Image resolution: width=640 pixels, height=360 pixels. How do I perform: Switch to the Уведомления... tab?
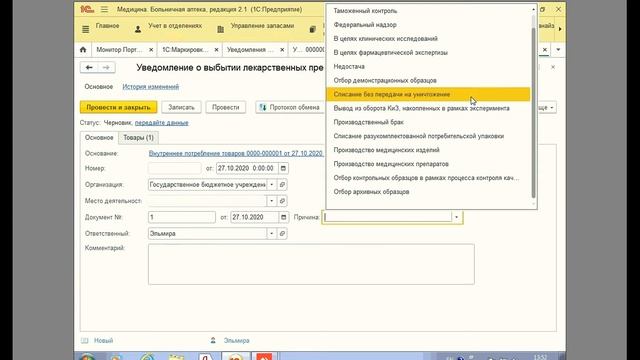[250, 50]
